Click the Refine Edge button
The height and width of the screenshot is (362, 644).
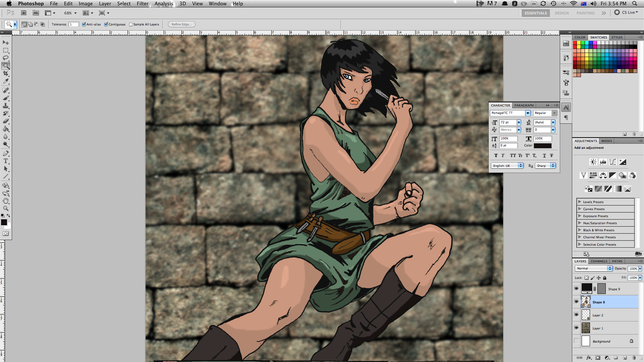tap(182, 24)
